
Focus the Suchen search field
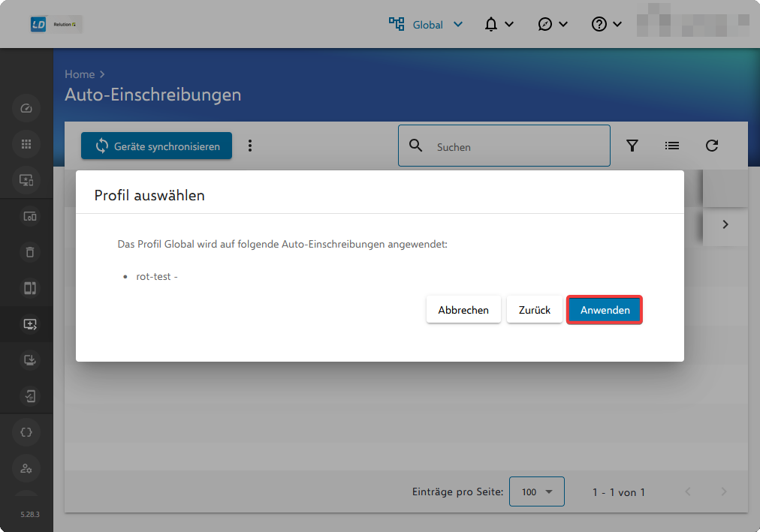[504, 146]
